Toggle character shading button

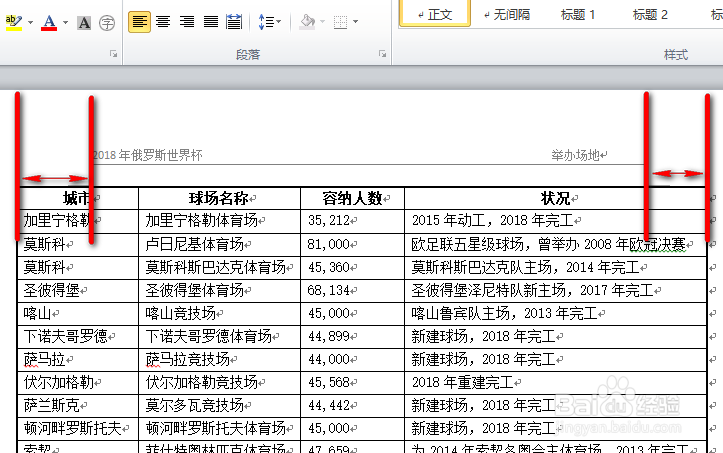pyautogui.click(x=84, y=22)
